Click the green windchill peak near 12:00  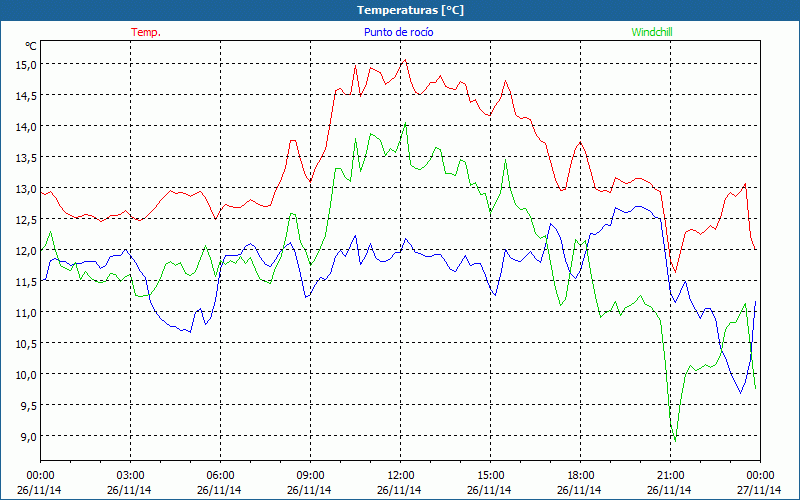[405, 123]
